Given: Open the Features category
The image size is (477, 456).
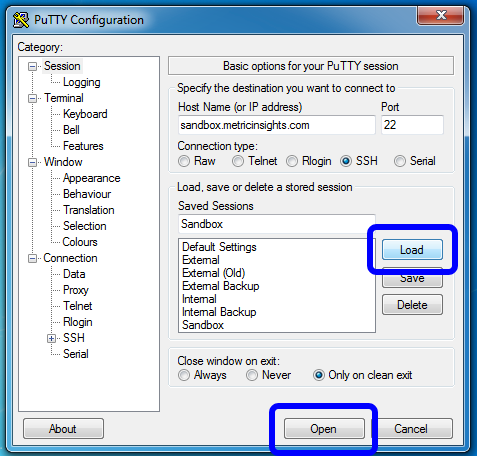Looking at the screenshot, I should pyautogui.click(x=83, y=146).
